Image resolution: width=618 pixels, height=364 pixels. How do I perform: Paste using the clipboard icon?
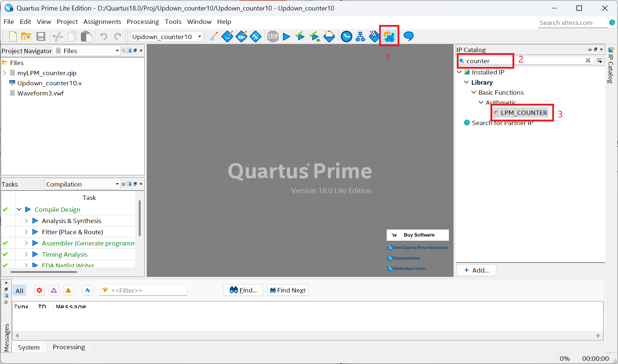(x=86, y=37)
